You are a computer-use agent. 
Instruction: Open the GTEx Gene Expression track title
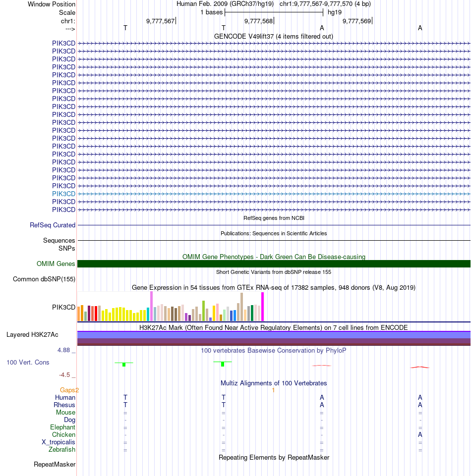[x=274, y=287]
